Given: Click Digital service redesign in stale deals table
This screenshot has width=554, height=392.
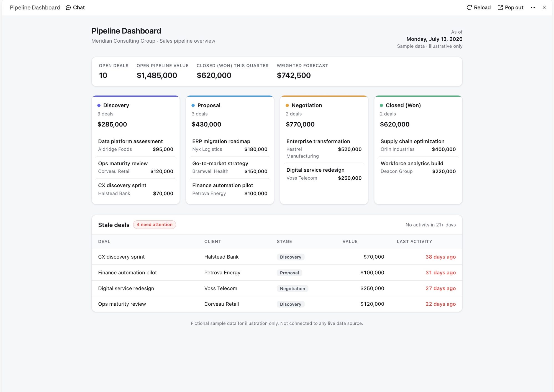Looking at the screenshot, I should (x=126, y=288).
